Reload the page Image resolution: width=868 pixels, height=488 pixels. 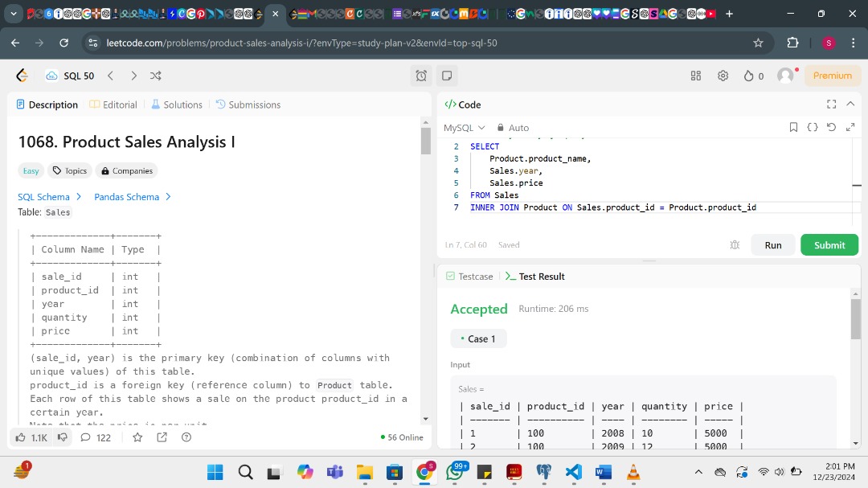pyautogui.click(x=63, y=43)
